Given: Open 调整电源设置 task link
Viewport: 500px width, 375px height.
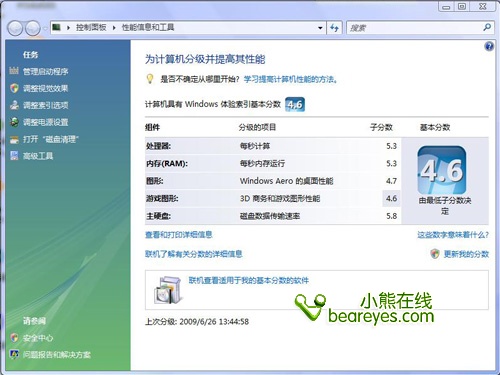Looking at the screenshot, I should coord(45,122).
